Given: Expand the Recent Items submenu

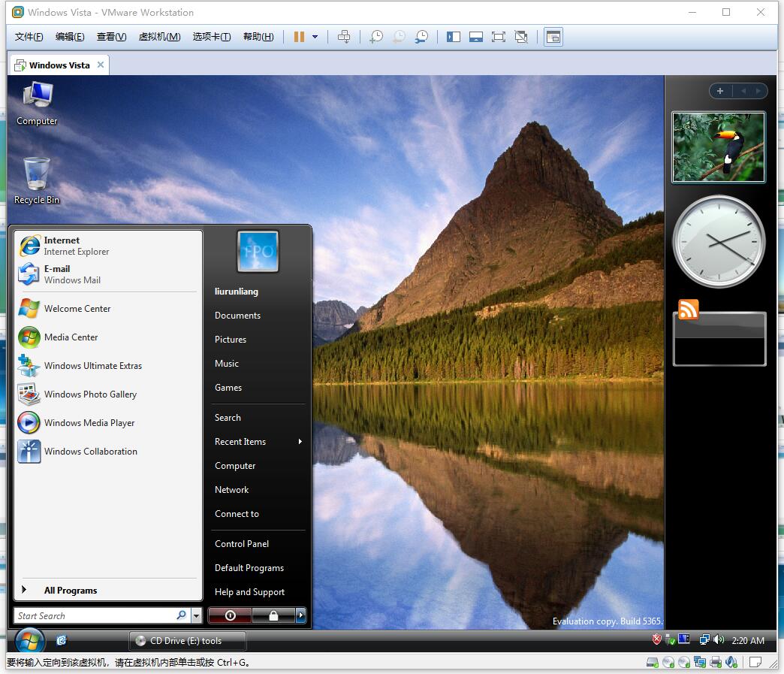Looking at the screenshot, I should [x=258, y=441].
